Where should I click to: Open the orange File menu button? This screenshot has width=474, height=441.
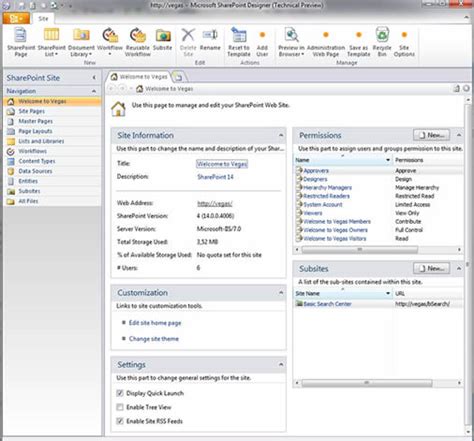16,19
